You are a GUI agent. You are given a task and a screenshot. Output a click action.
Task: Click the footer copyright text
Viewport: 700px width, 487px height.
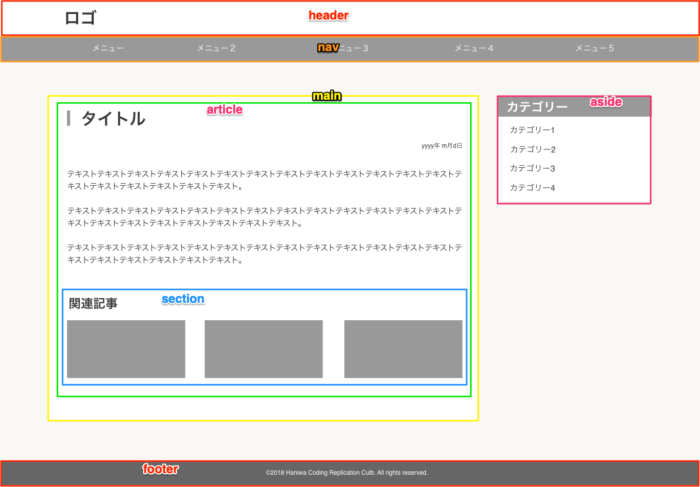(346, 473)
